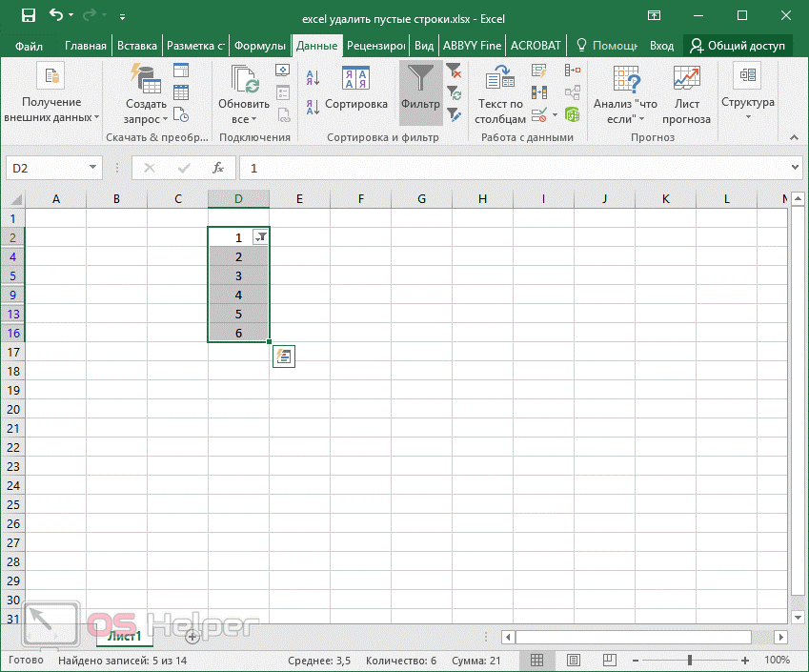Click the insert function fx button
The width and height of the screenshot is (809, 672).
(x=217, y=168)
